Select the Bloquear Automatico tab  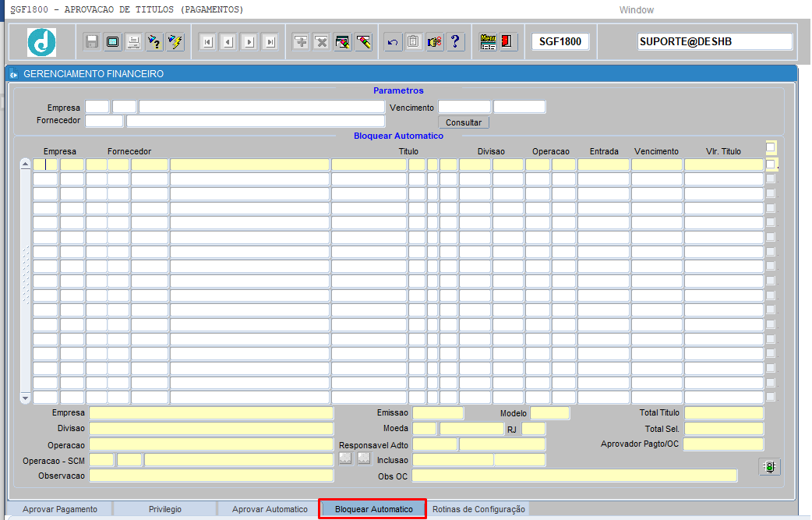[x=373, y=509]
